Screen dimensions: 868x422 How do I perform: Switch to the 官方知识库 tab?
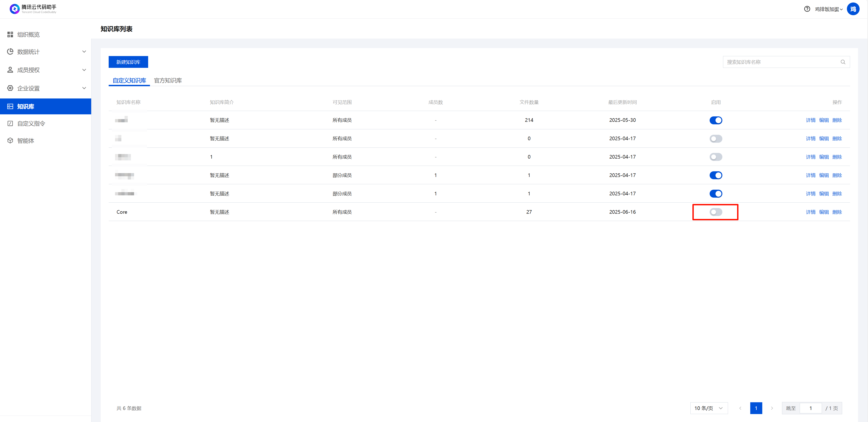coord(167,81)
